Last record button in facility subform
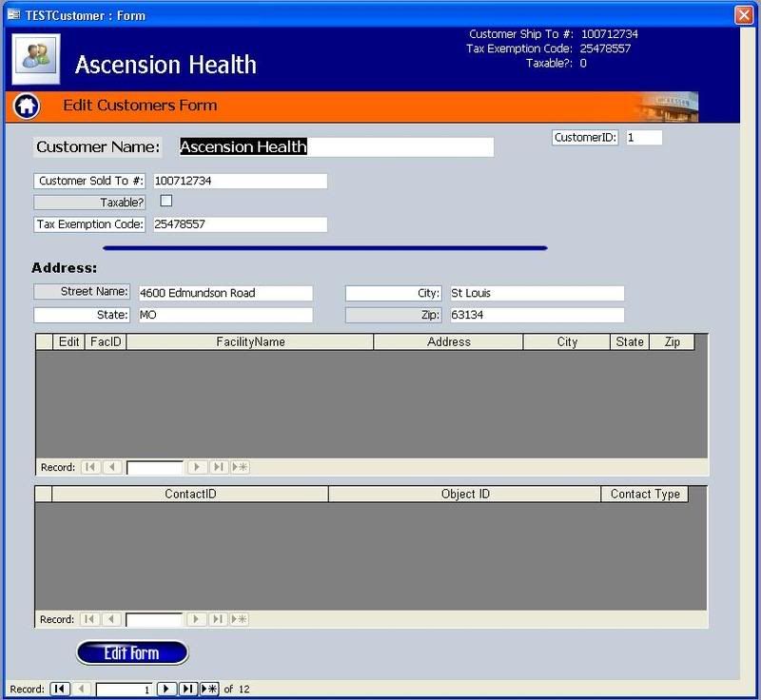 (x=219, y=467)
